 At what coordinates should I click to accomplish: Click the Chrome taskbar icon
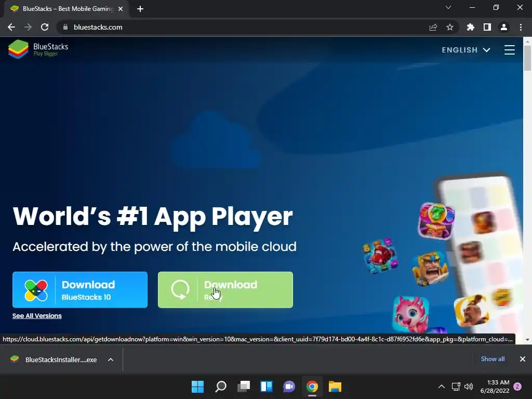tap(312, 387)
